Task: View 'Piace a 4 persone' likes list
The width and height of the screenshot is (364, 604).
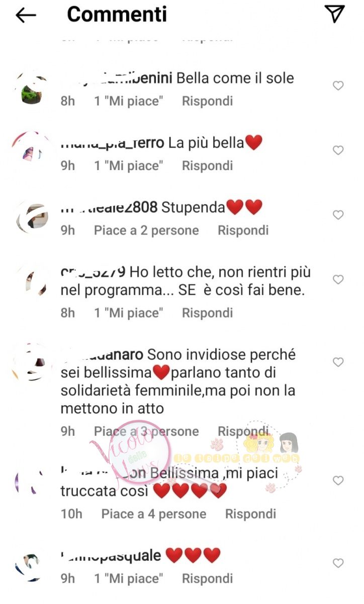Action: pos(154,514)
